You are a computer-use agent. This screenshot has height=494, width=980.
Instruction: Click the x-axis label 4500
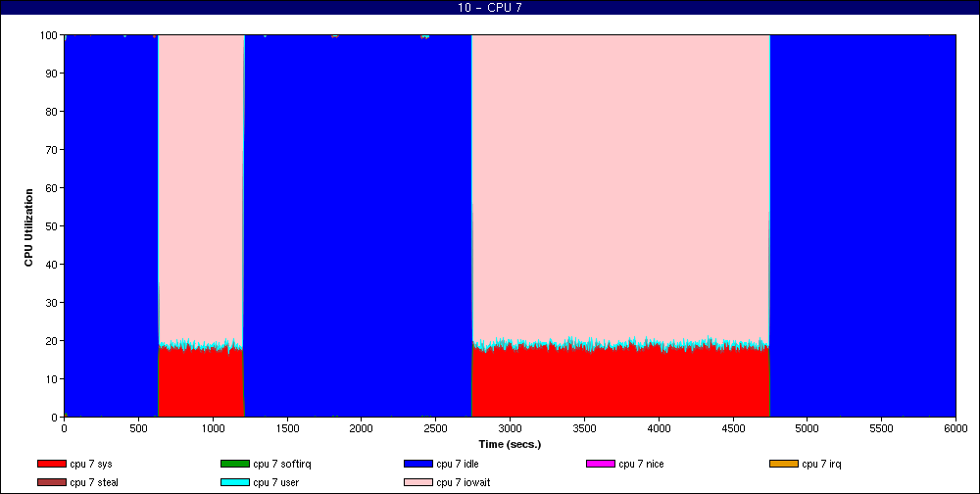pyautogui.click(x=733, y=429)
